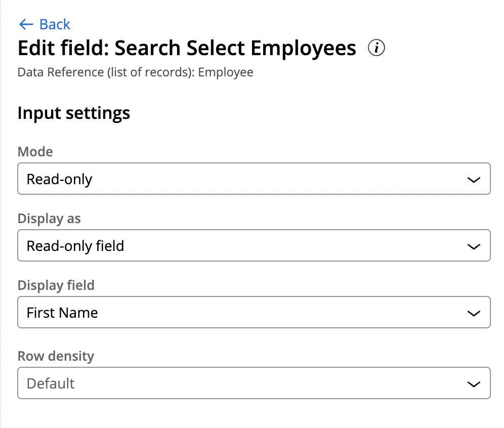This screenshot has height=428, width=504.
Task: Open the info icon beside the field title
Action: pyautogui.click(x=376, y=48)
